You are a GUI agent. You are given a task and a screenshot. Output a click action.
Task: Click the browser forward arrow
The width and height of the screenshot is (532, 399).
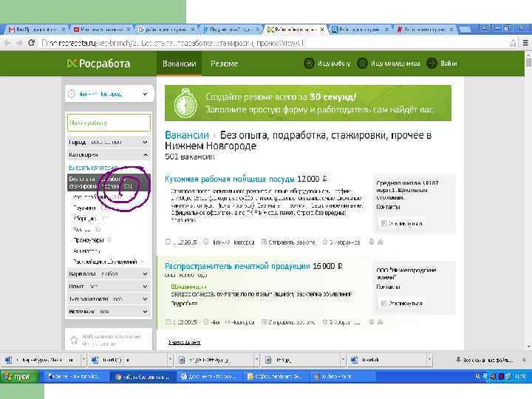tap(19, 43)
